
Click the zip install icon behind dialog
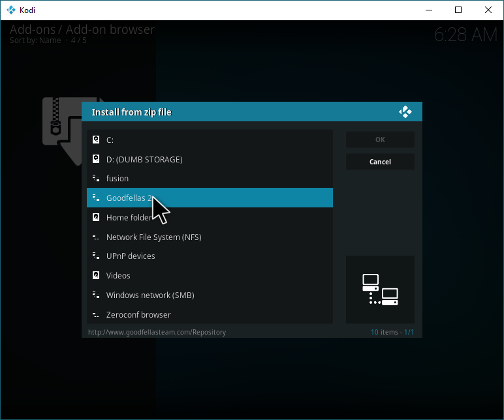click(x=62, y=131)
